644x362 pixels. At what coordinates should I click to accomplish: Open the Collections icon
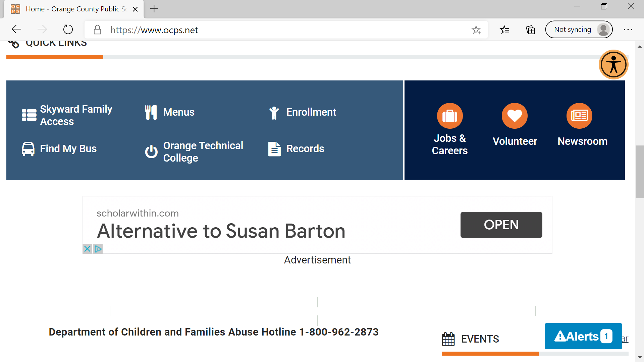tap(530, 30)
